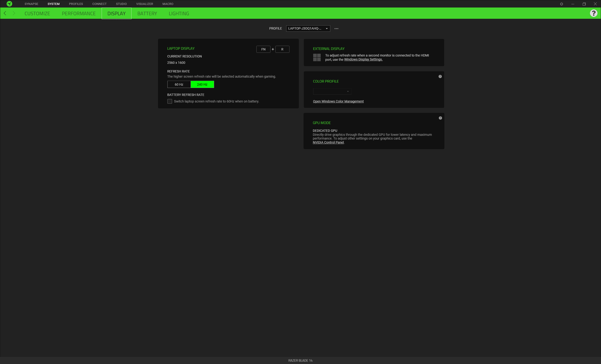Click the Razer logo icon
The height and width of the screenshot is (364, 601).
[x=9, y=4]
